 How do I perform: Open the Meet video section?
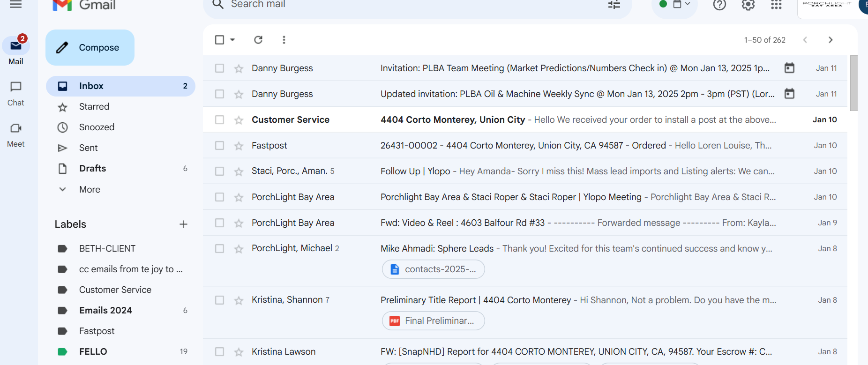pyautogui.click(x=16, y=134)
